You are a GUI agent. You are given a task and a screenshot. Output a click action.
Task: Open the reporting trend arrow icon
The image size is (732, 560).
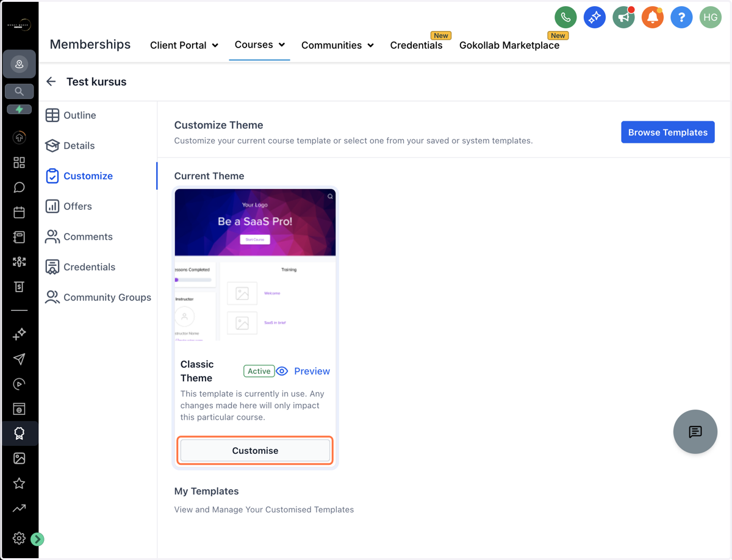pyautogui.click(x=20, y=508)
